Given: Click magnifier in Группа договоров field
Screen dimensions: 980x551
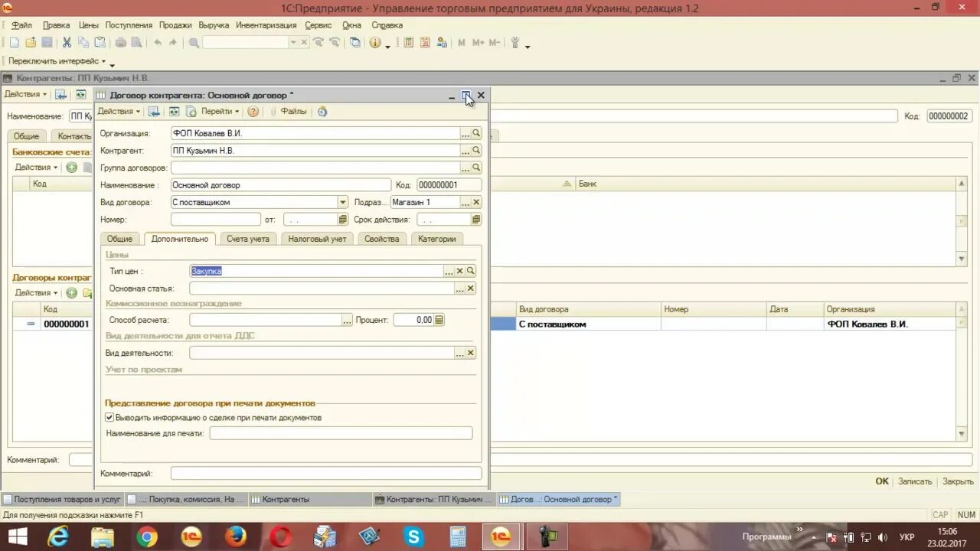Looking at the screenshot, I should (x=476, y=168).
